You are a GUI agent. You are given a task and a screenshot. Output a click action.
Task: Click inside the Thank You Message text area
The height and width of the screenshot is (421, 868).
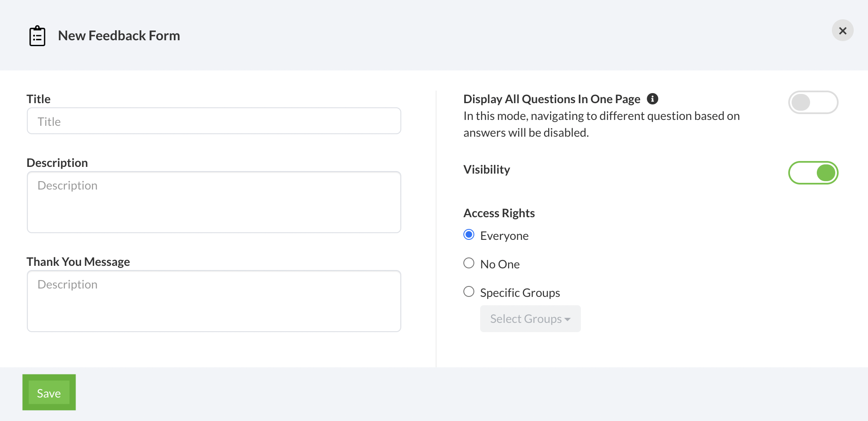coord(214,301)
